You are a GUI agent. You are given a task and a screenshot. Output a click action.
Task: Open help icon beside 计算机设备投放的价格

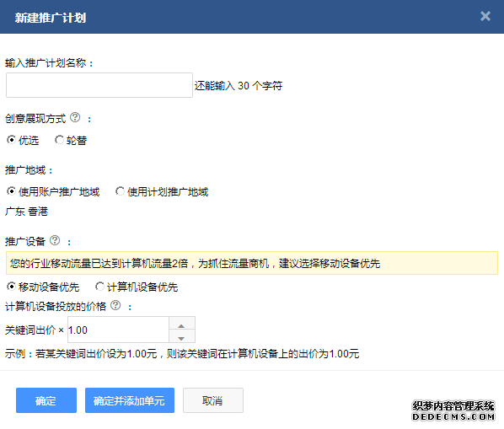[115, 305]
